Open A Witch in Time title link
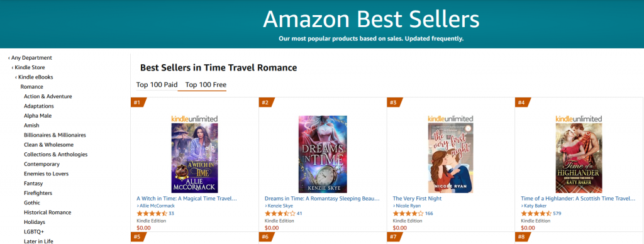The width and height of the screenshot is (644, 244). coord(187,198)
